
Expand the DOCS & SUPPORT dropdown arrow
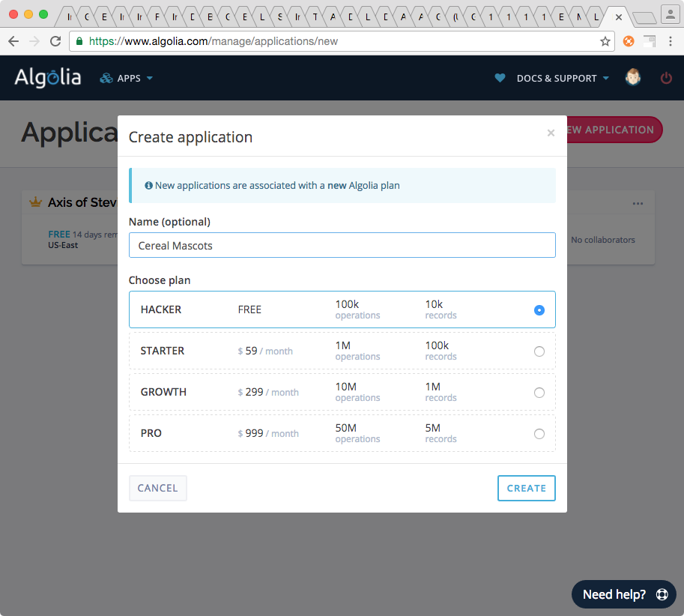pos(605,78)
